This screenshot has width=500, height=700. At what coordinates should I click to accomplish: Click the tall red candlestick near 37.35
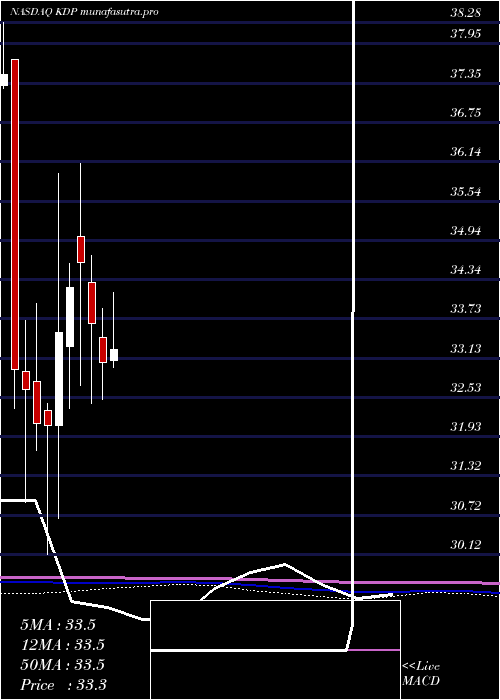coord(15,214)
